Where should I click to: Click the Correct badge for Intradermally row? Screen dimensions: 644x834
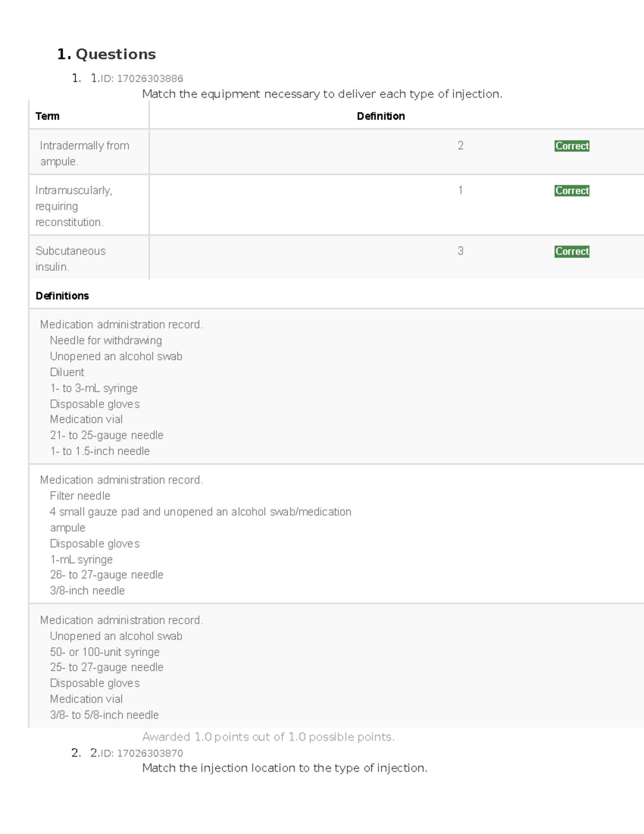click(x=572, y=146)
